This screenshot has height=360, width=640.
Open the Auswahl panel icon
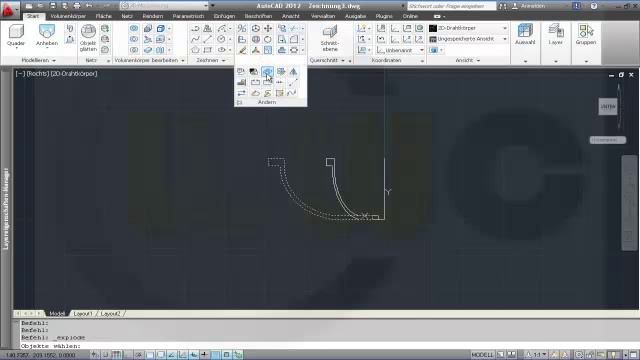point(525,35)
